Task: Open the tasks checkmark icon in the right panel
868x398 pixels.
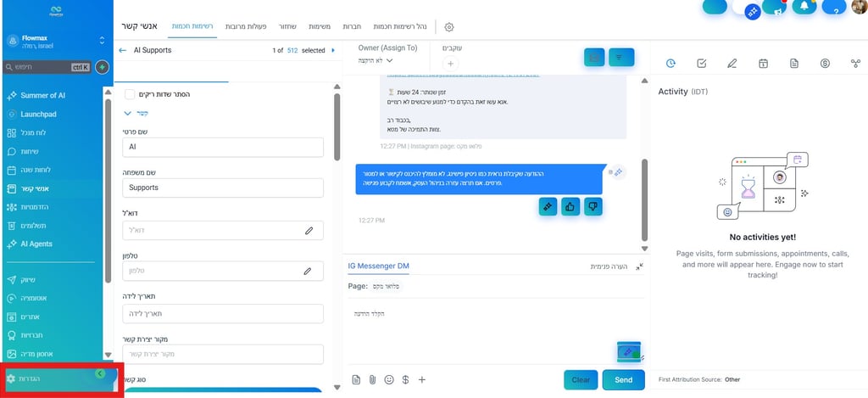Action: point(701,63)
